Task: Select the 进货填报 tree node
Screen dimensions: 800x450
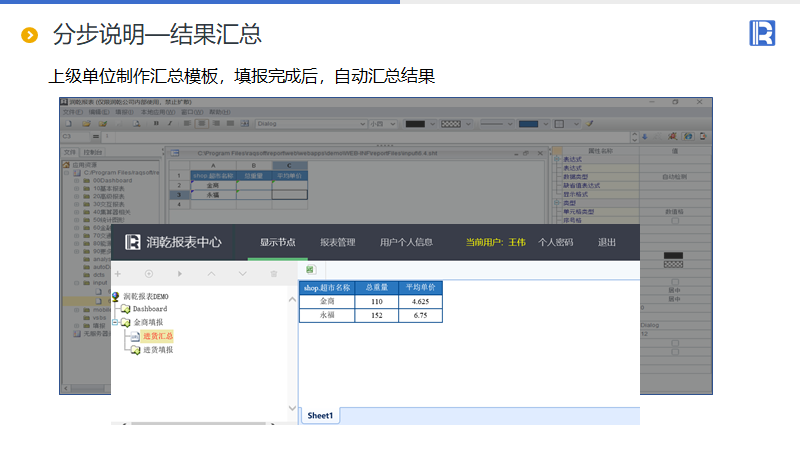Action: [156, 350]
